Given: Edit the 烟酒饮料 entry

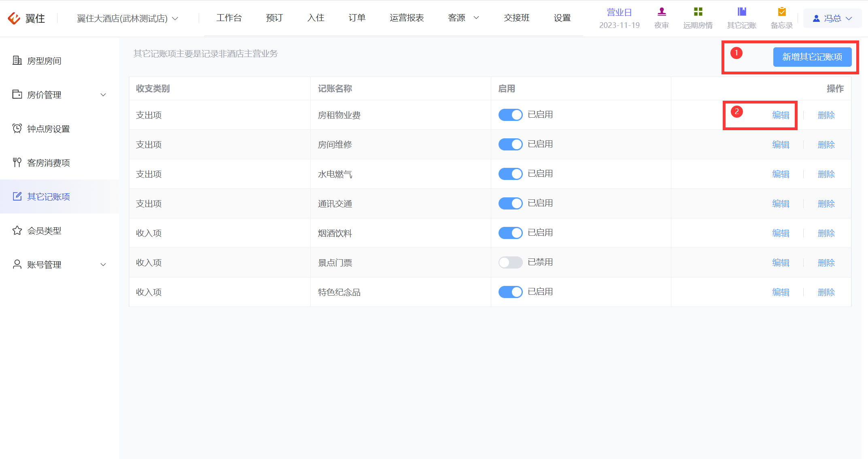Looking at the screenshot, I should click(781, 233).
